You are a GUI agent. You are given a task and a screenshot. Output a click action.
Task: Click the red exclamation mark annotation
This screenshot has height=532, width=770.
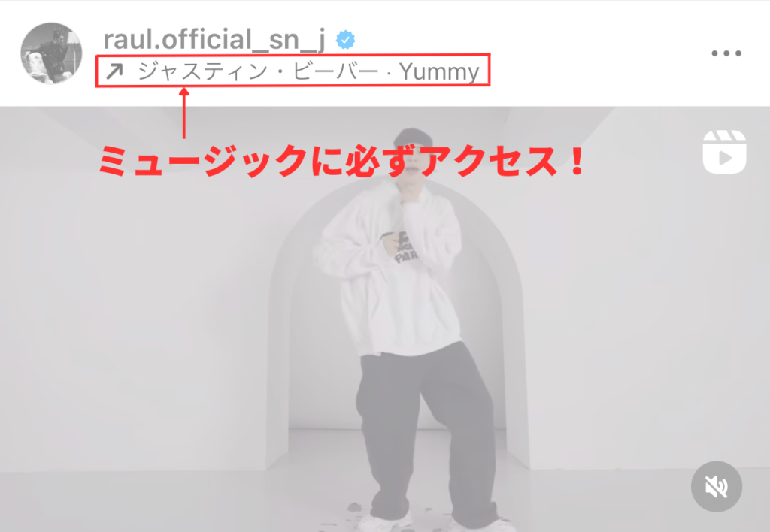click(x=577, y=161)
